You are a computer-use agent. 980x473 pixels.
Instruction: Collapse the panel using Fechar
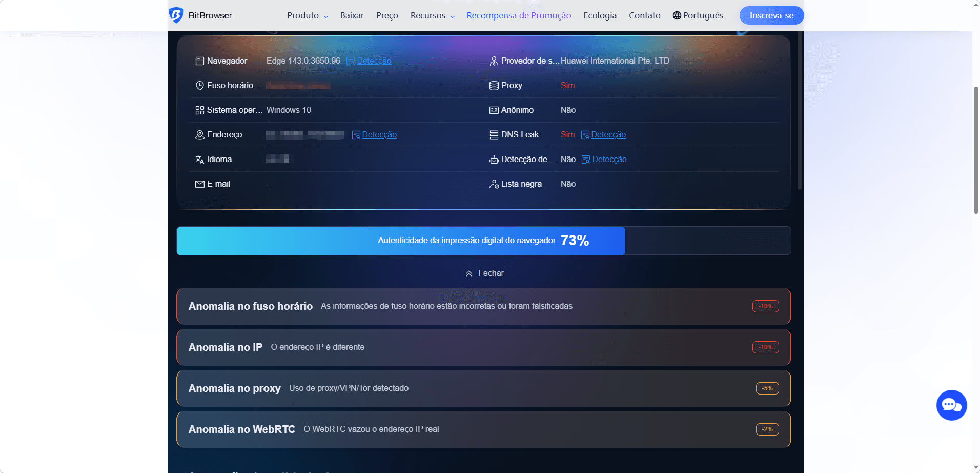click(484, 273)
